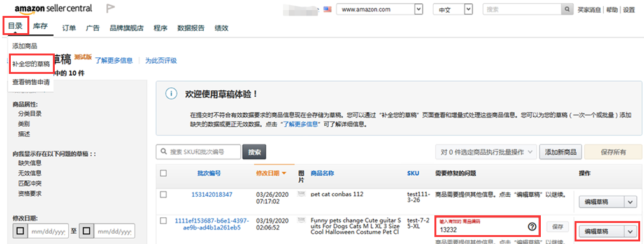Screen dimensions: 644x244
Task: Click the help question mark in product code field
Action: pos(532,227)
